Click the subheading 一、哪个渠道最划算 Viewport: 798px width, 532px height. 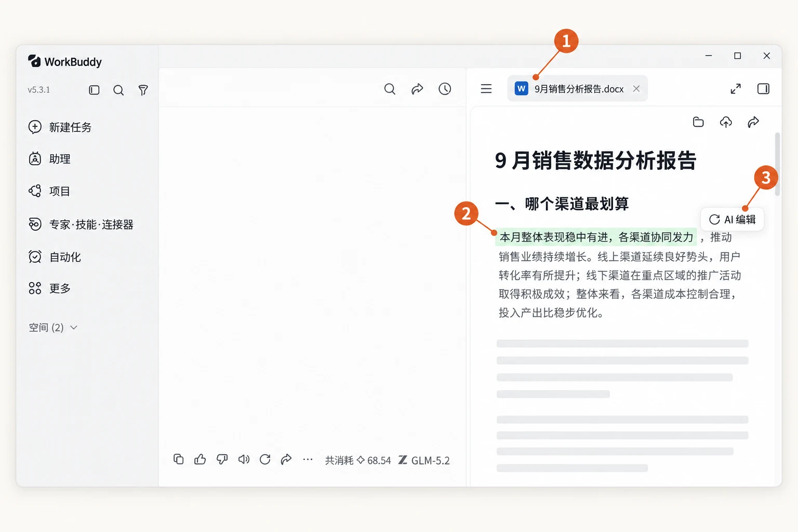[x=562, y=204]
